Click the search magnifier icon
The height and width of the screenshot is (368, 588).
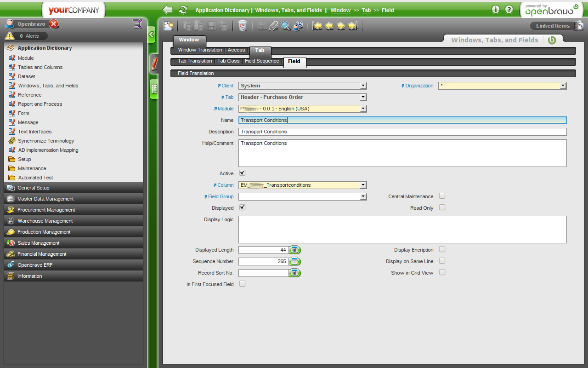286,26
